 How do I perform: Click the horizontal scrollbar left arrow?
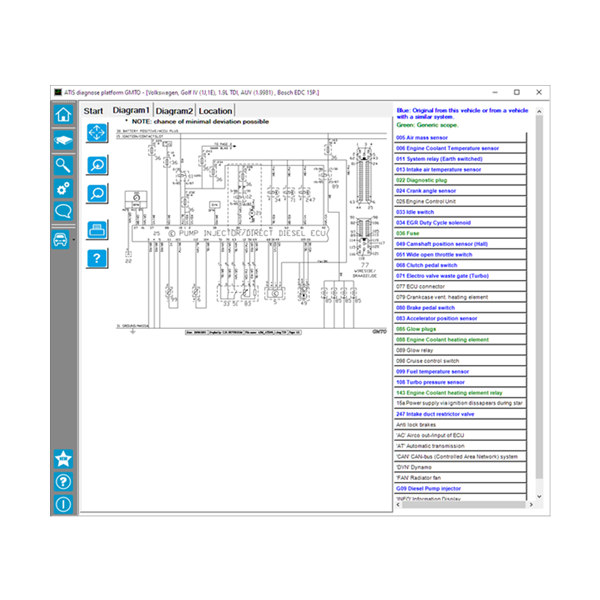tap(398, 505)
